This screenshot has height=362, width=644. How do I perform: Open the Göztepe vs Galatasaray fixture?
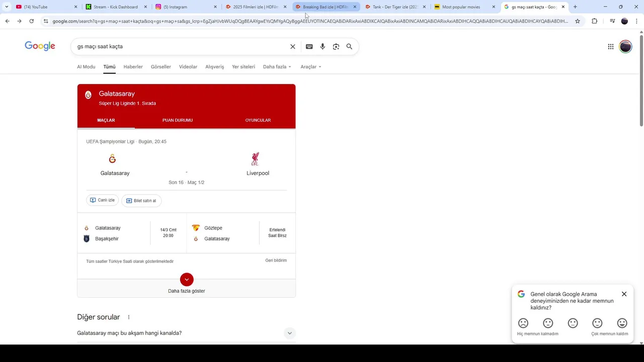point(241,233)
